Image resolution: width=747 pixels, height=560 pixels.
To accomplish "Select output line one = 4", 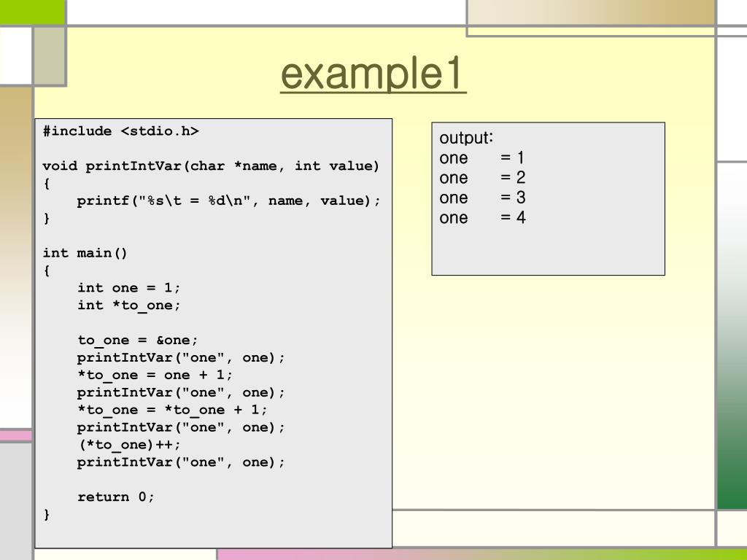I will [x=482, y=217].
